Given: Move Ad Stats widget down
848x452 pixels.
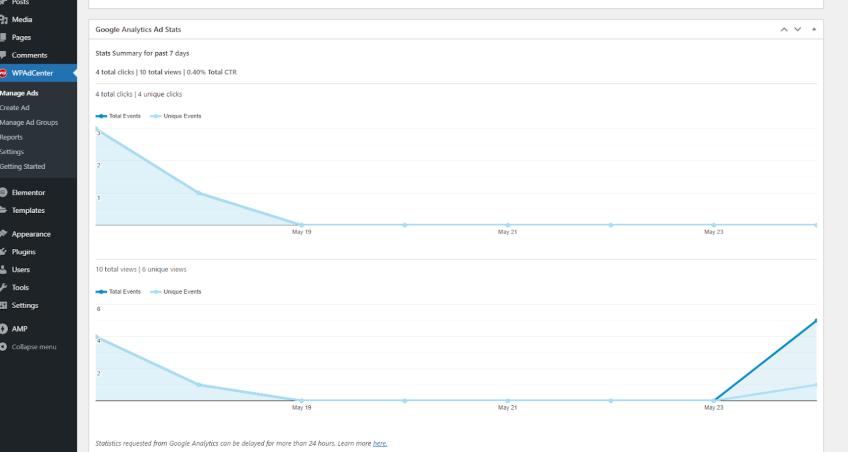Looking at the screenshot, I should point(798,30).
